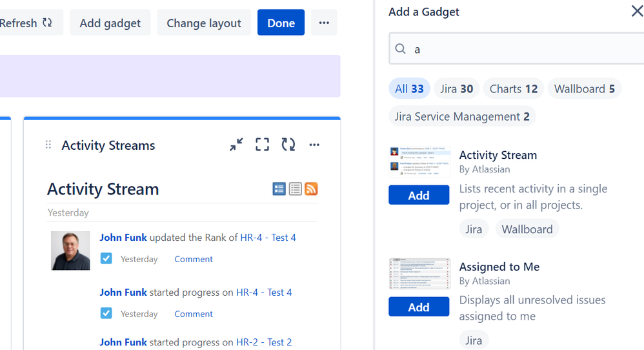Viewport: 644px width, 350px height.
Task: Click the Yesterday date heading in the stream
Action: pyautogui.click(x=68, y=213)
